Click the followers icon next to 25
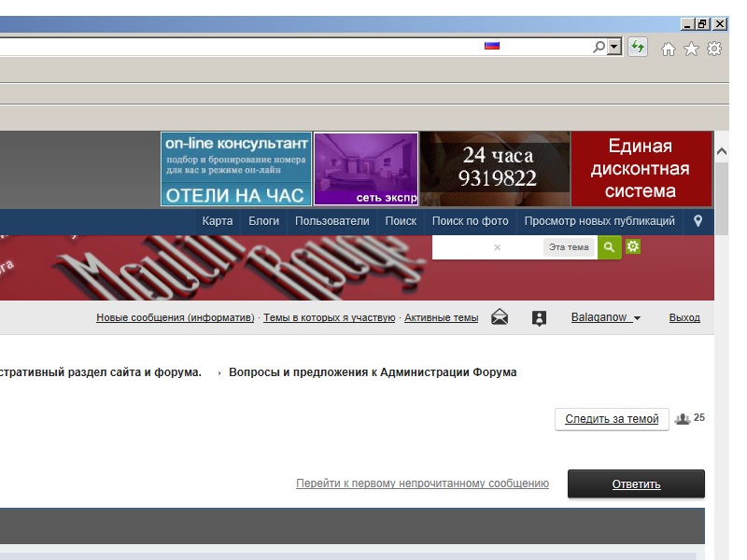This screenshot has height=560, width=747. click(x=683, y=419)
